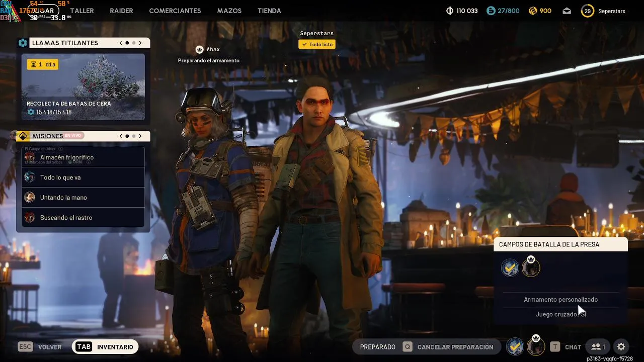Screen dimensions: 644x362
Task: Open the Recolecta de bayas de cera card
Action: point(83,87)
